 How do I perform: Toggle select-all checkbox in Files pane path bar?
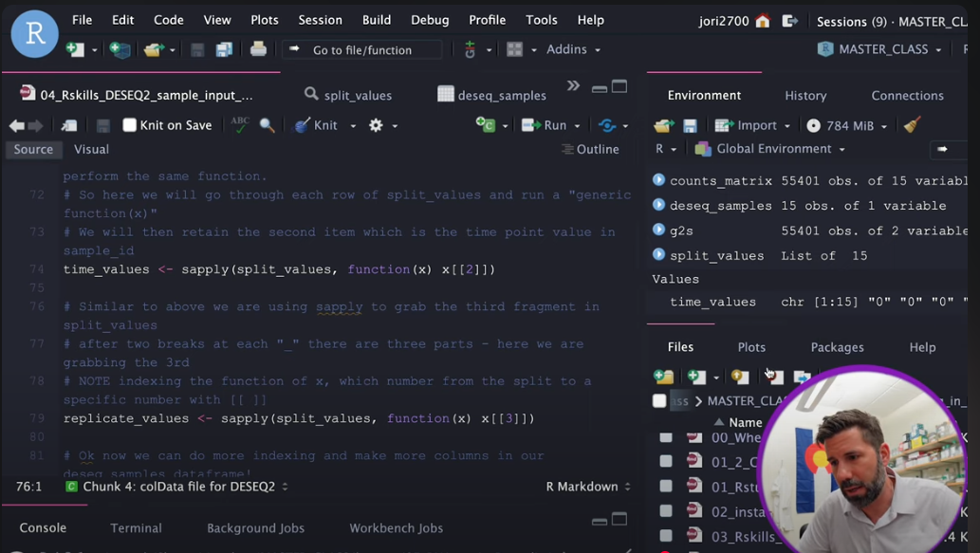pyautogui.click(x=658, y=400)
